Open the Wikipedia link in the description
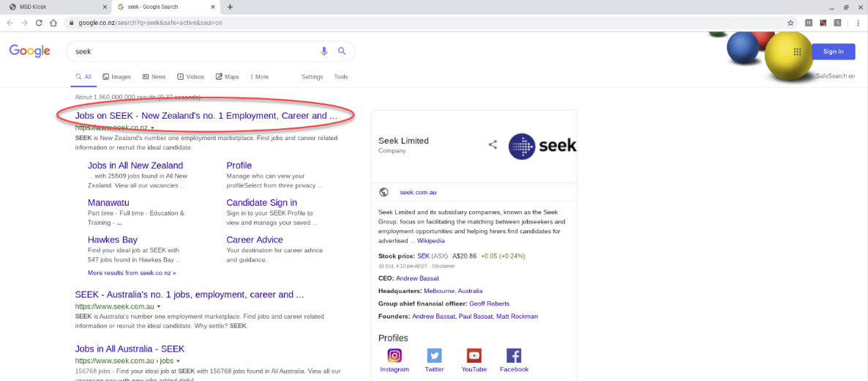The height and width of the screenshot is (381, 868). pos(430,241)
